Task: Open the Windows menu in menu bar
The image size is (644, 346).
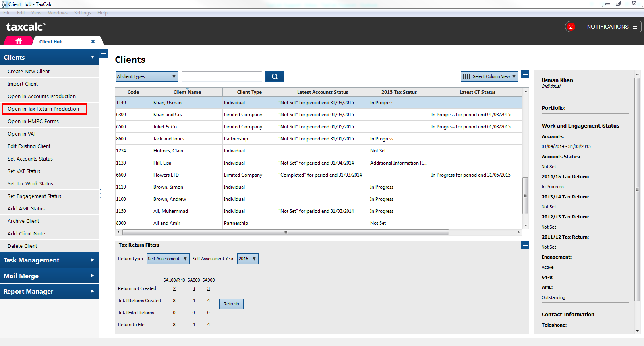Action: pos(58,13)
